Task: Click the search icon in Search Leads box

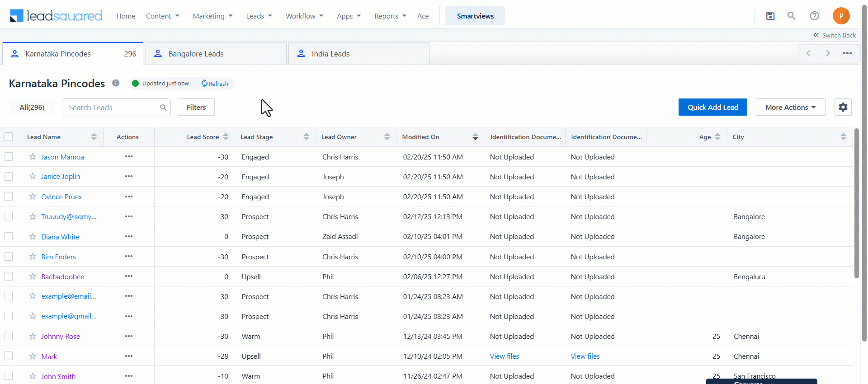Action: pyautogui.click(x=163, y=108)
